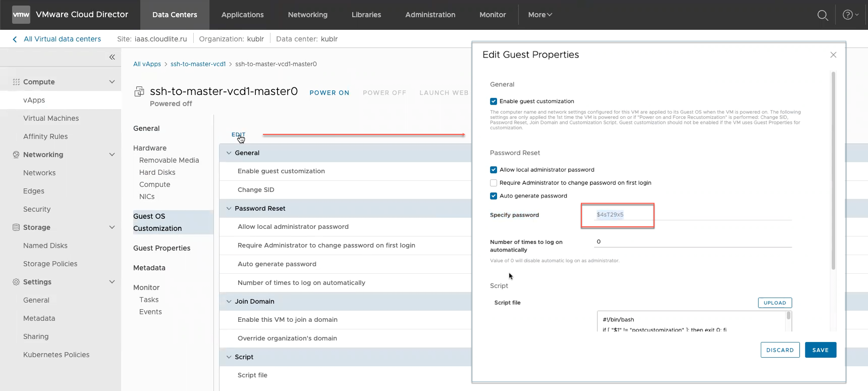Open the More dropdown menu
Image resolution: width=868 pixels, height=391 pixels.
(x=540, y=15)
